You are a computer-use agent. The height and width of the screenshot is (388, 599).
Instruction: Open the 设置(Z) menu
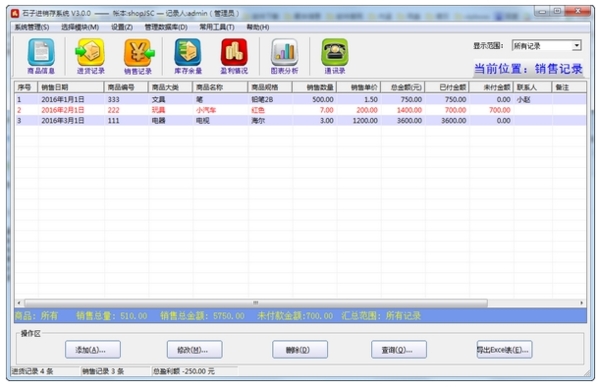pos(122,27)
